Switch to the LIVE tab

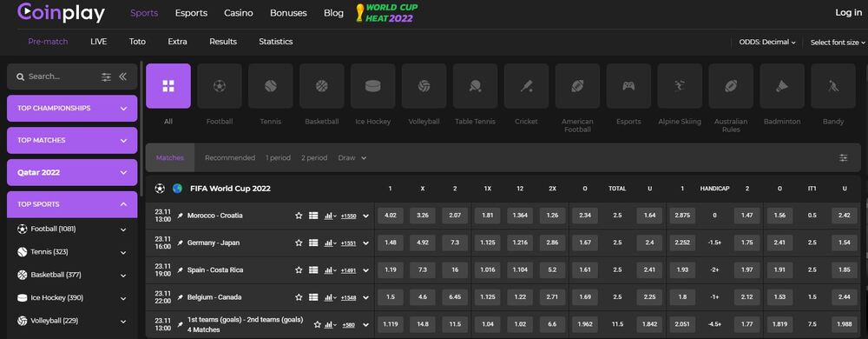99,42
